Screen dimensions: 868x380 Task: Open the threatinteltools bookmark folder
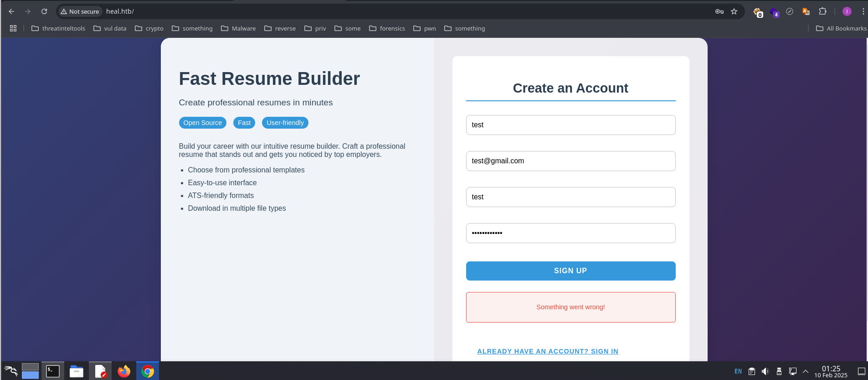pos(58,28)
